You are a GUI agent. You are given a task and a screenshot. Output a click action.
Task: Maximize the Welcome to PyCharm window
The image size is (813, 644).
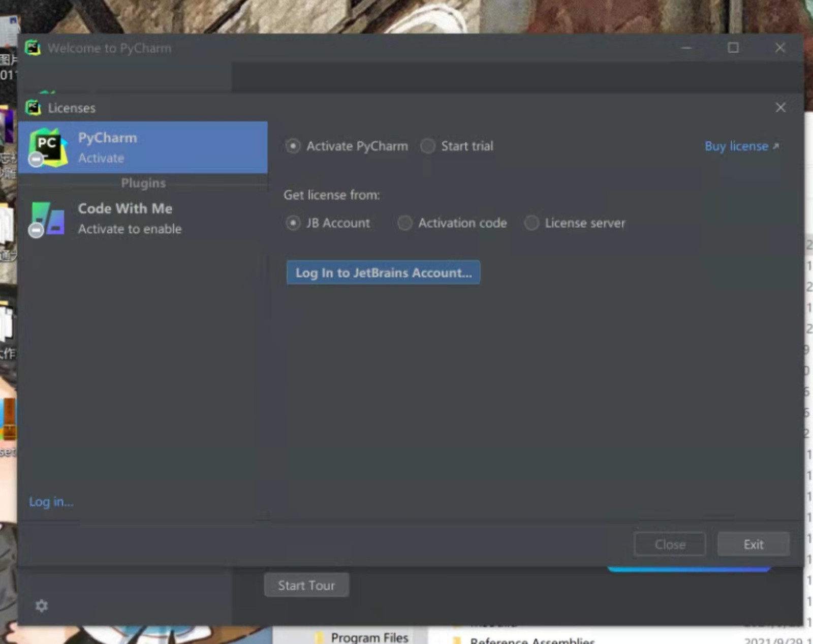(x=733, y=48)
